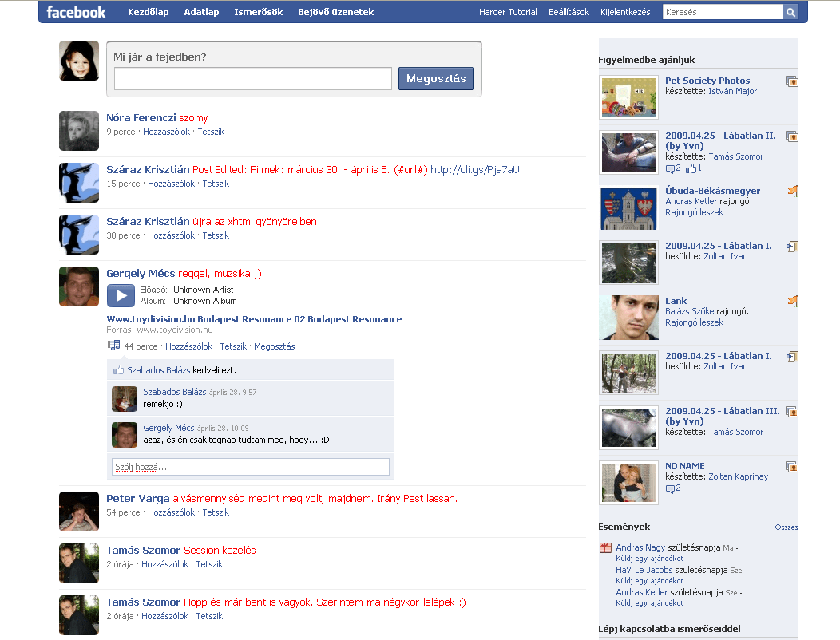Click the music note icon under the track

click(x=113, y=346)
